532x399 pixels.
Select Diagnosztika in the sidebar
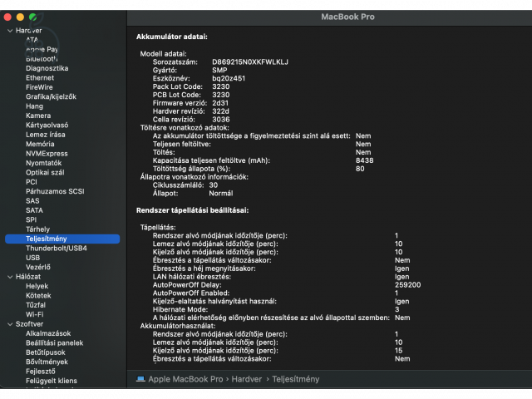tap(47, 68)
